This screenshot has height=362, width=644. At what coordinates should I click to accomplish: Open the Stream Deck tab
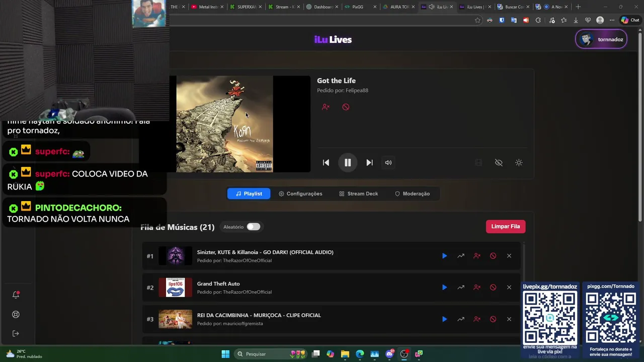(358, 194)
